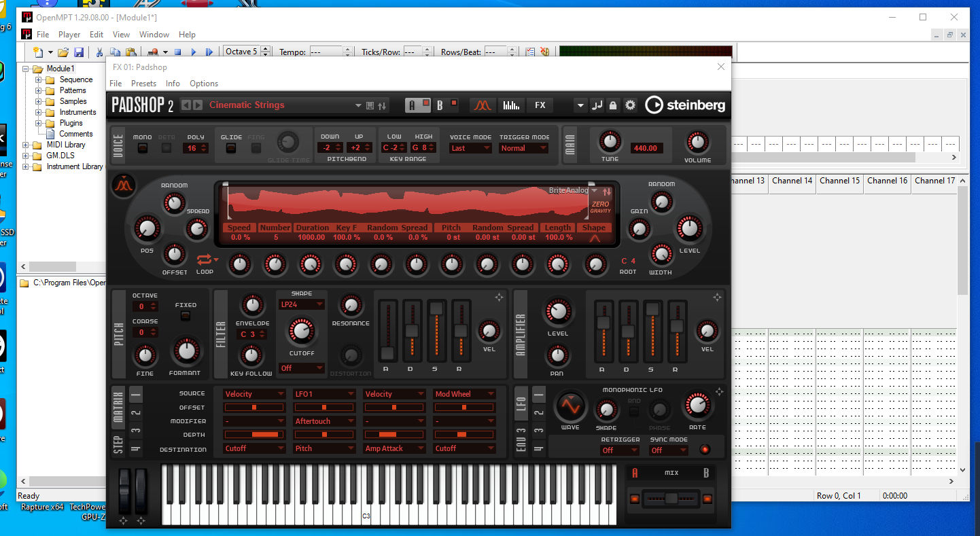
Task: Click the LFO wave shape icon
Action: (570, 408)
